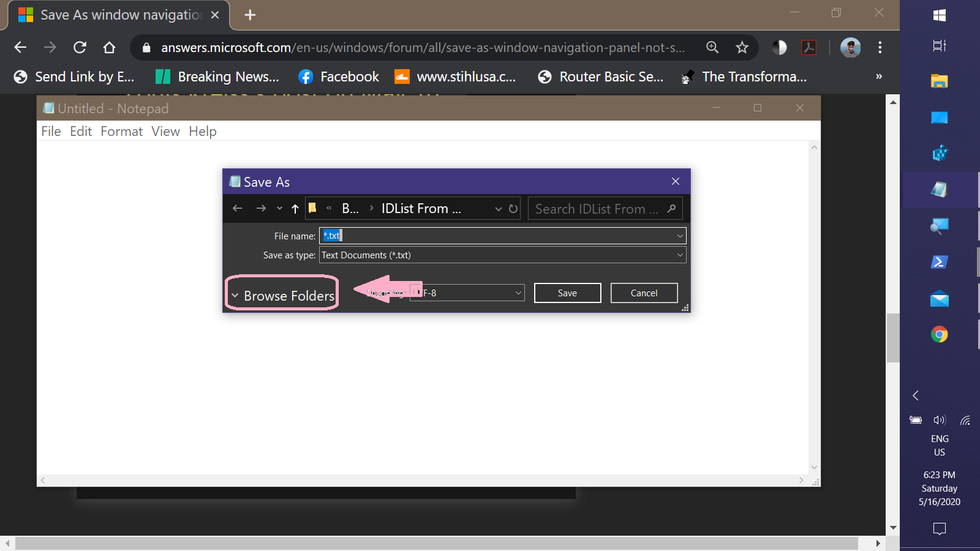Image resolution: width=980 pixels, height=551 pixels.
Task: Open the Mail app from taskbar
Action: (x=940, y=299)
